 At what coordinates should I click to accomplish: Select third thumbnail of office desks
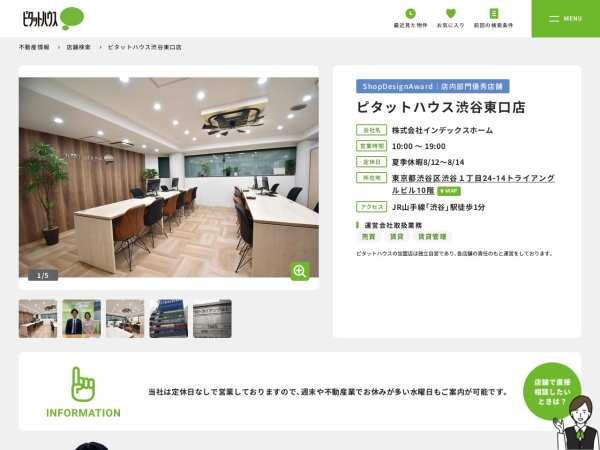click(125, 318)
